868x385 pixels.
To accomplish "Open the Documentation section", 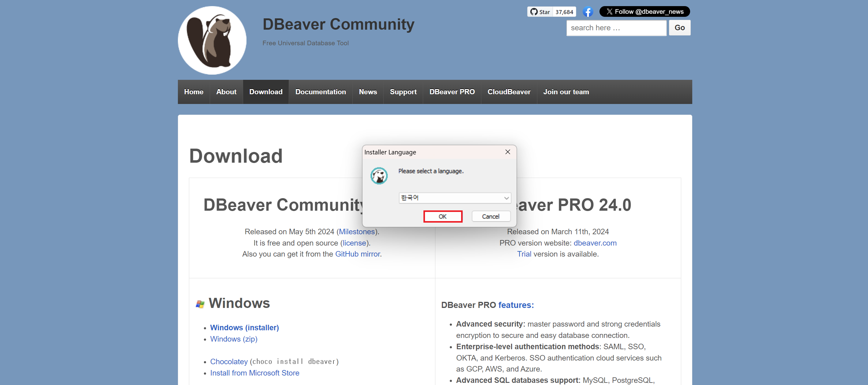I will [321, 91].
